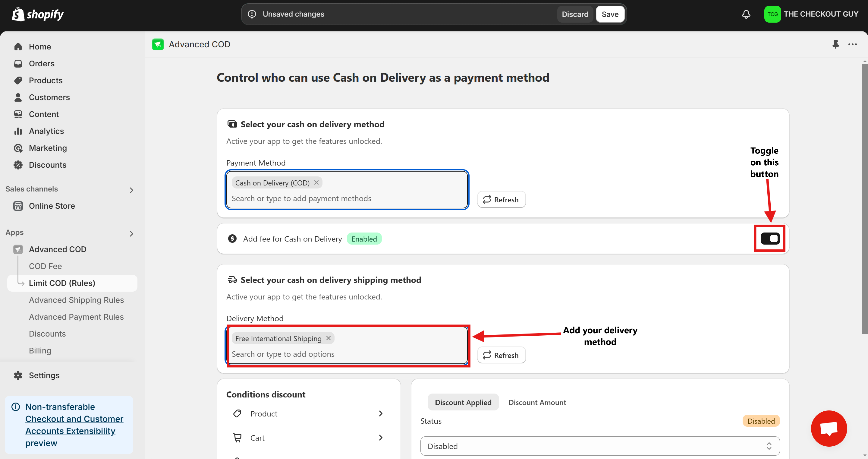868x459 pixels.
Task: Expand Cart condition row
Action: coord(309,438)
